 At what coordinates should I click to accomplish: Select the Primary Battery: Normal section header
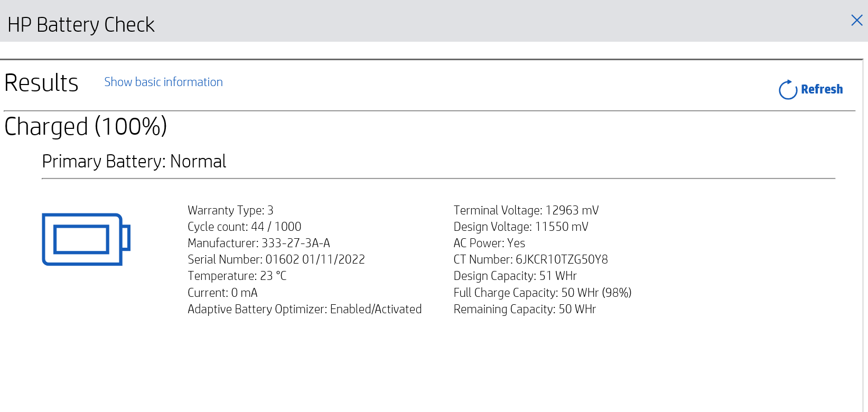[x=134, y=161]
